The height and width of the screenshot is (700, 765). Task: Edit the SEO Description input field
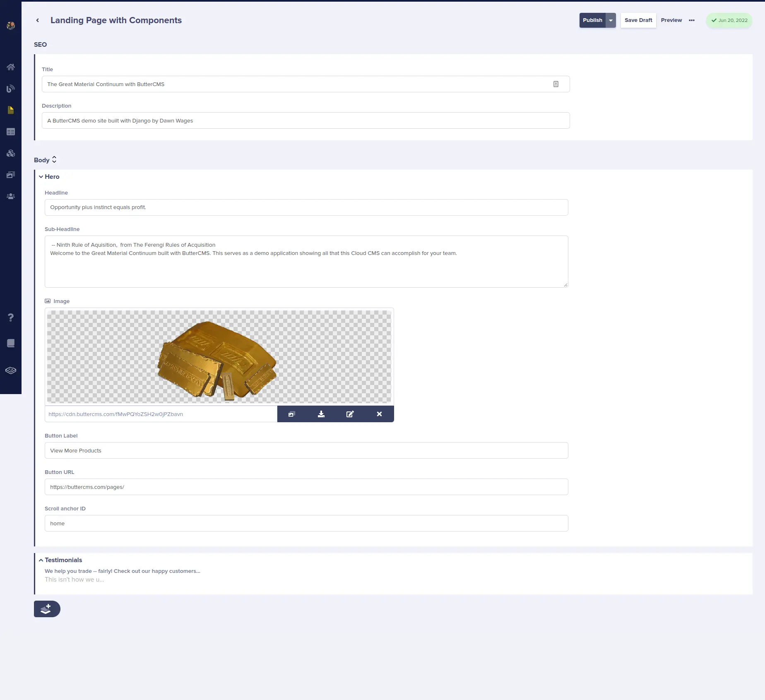[x=306, y=120]
